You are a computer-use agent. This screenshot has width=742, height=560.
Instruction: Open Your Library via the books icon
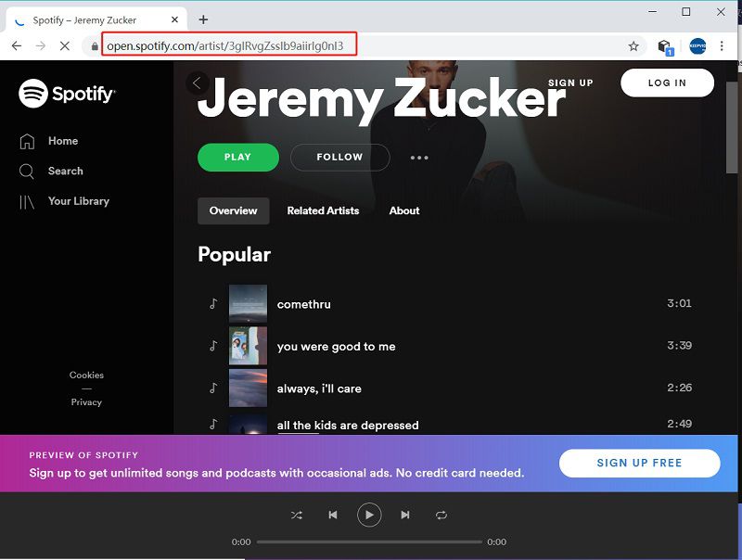[x=27, y=202]
